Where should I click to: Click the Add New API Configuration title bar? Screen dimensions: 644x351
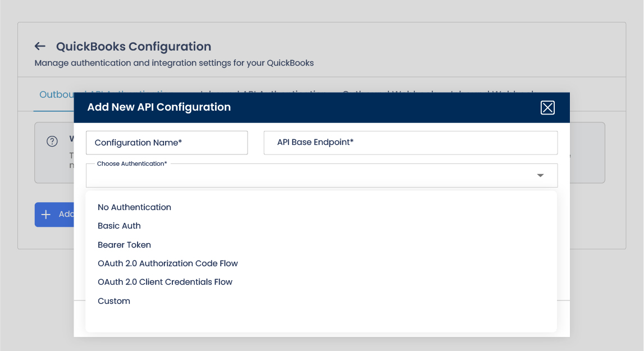coord(309,107)
